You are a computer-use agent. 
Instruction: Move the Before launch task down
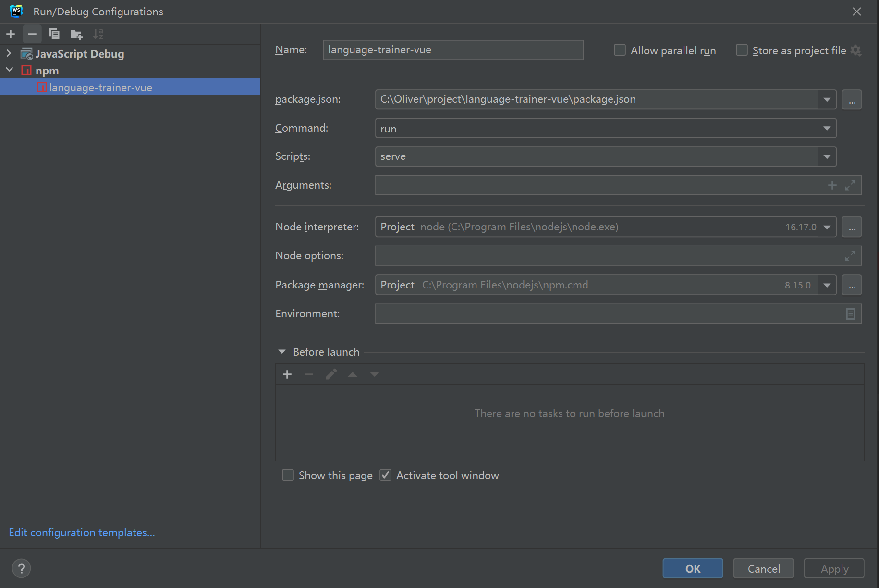point(375,374)
